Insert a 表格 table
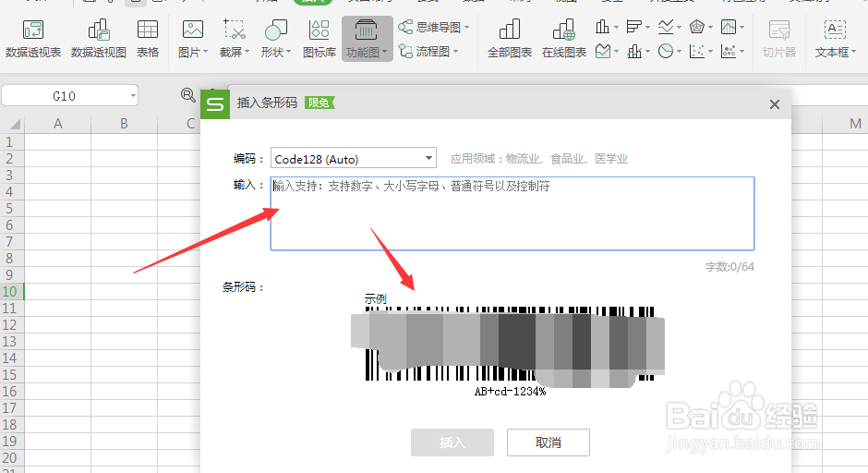The image size is (868, 473). [x=147, y=39]
